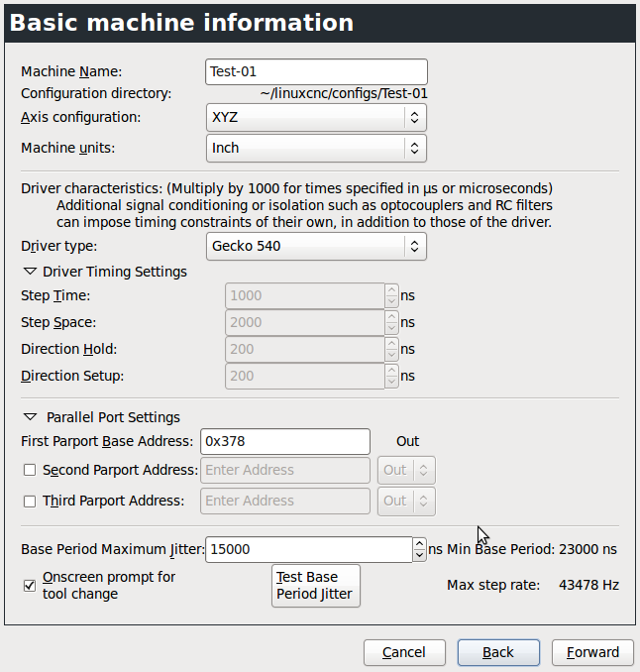Click the Base Period Maximum Jitter field
Image resolution: width=640 pixels, height=672 pixels.
pyautogui.click(x=309, y=549)
